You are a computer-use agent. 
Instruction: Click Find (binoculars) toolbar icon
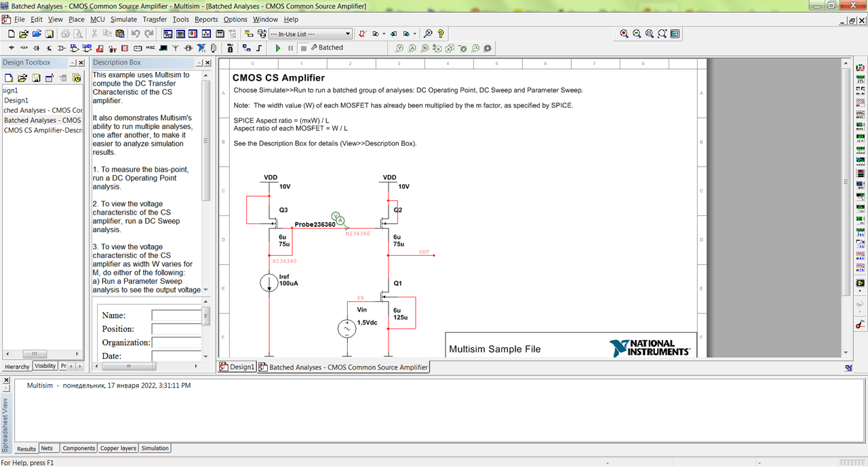click(x=427, y=33)
